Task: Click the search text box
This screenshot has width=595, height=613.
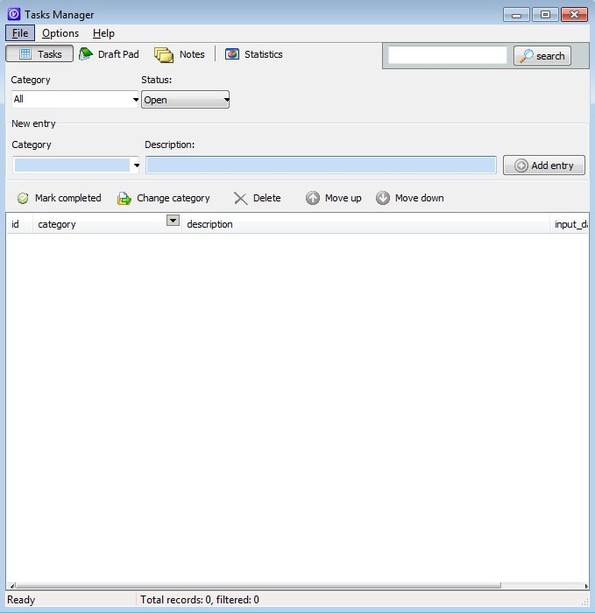Action: pos(447,55)
